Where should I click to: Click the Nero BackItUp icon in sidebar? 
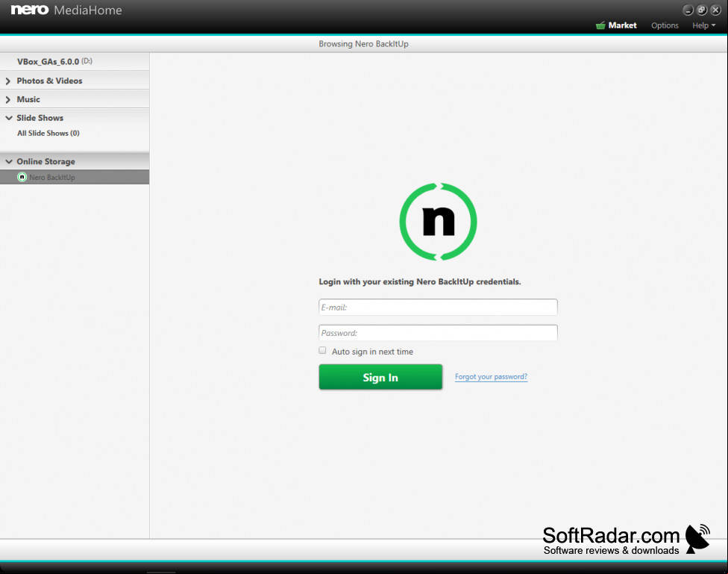coord(22,177)
